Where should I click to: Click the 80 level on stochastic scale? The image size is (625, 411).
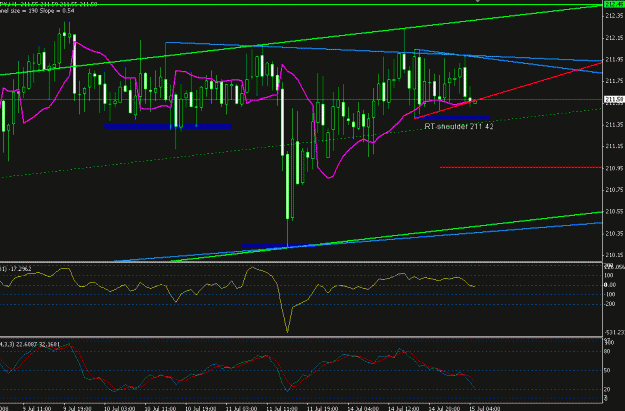tap(607, 352)
